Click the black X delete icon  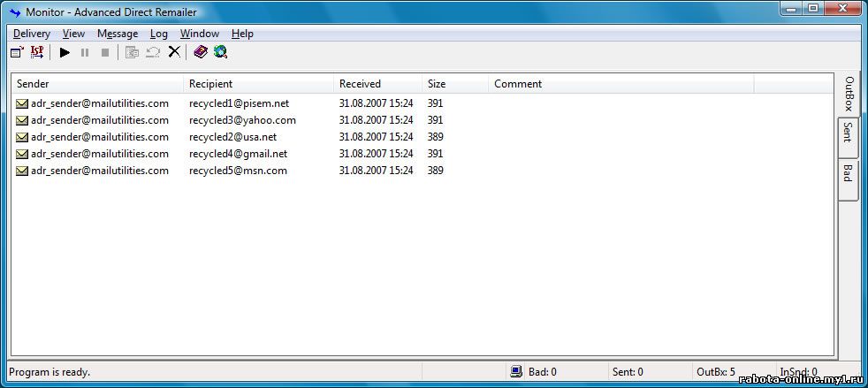coord(174,52)
